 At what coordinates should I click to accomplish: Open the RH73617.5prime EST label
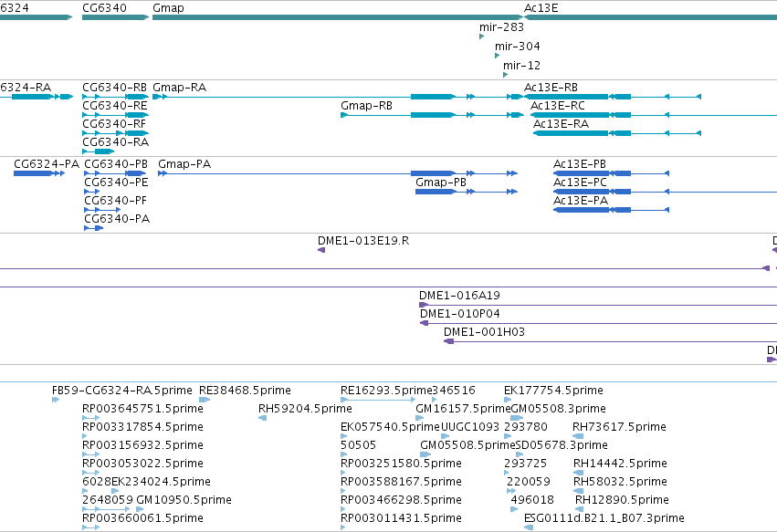pos(619,427)
